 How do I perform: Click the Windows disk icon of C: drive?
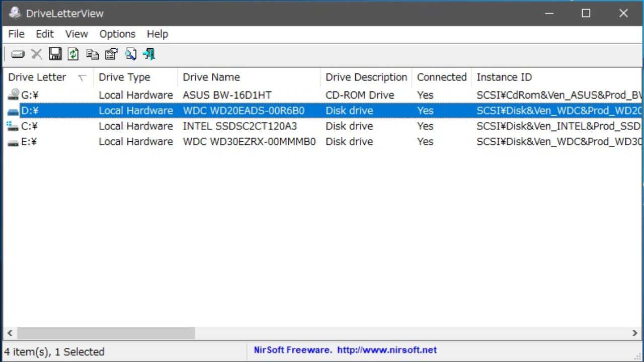[x=13, y=126]
